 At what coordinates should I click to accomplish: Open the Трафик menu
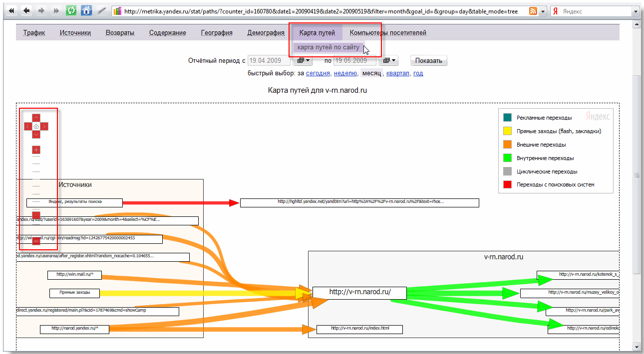[x=34, y=33]
